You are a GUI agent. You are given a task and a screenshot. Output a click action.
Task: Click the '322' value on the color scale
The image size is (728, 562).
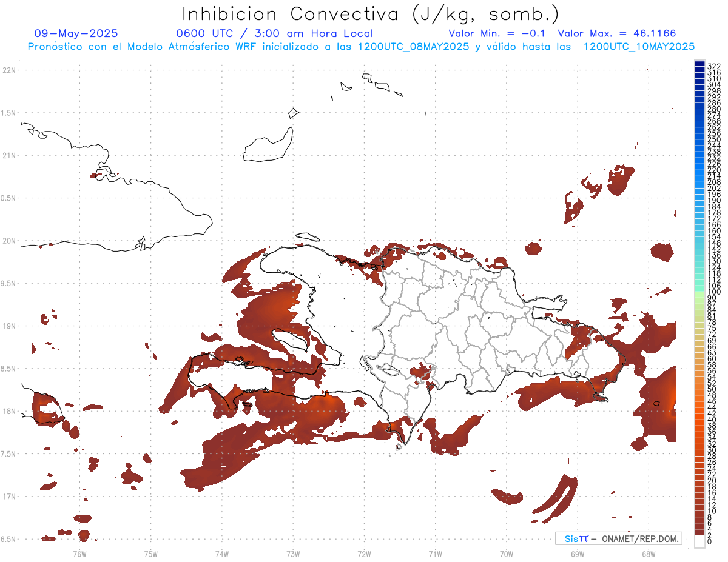tap(714, 65)
